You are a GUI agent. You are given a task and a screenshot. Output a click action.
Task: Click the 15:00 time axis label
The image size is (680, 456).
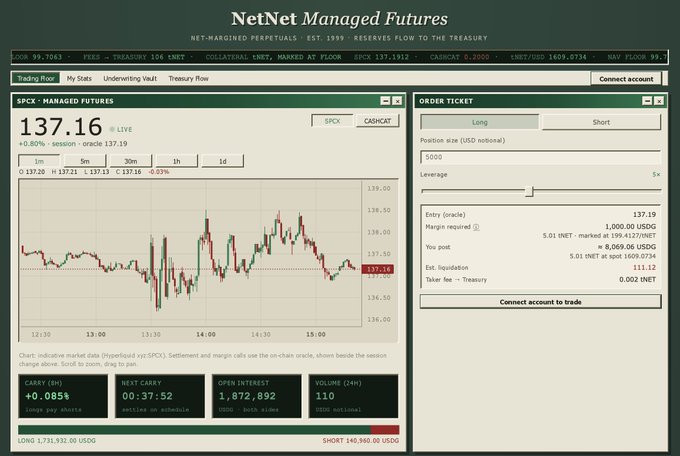(x=316, y=335)
